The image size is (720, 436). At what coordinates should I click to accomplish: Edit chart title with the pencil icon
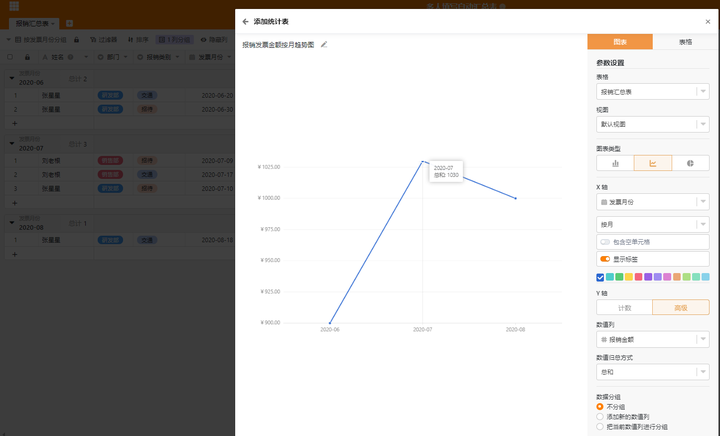tap(324, 45)
